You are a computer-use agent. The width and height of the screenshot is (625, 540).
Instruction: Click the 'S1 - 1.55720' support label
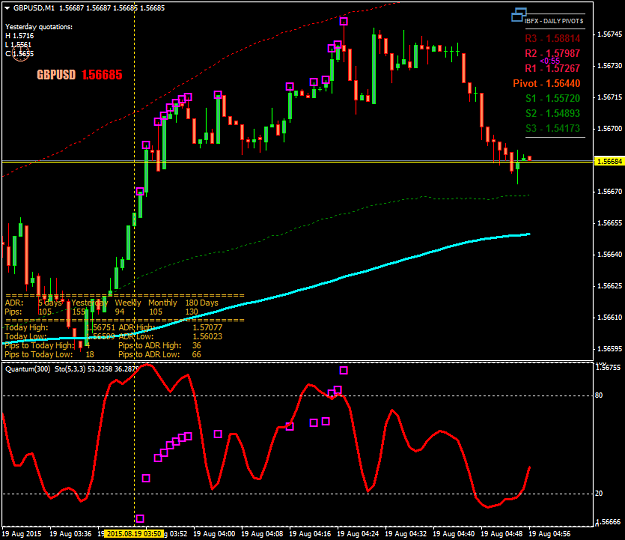pyautogui.click(x=552, y=98)
